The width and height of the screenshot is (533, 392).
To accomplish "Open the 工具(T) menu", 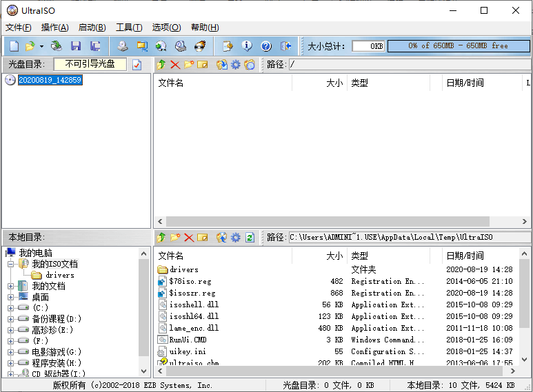I will [x=129, y=28].
